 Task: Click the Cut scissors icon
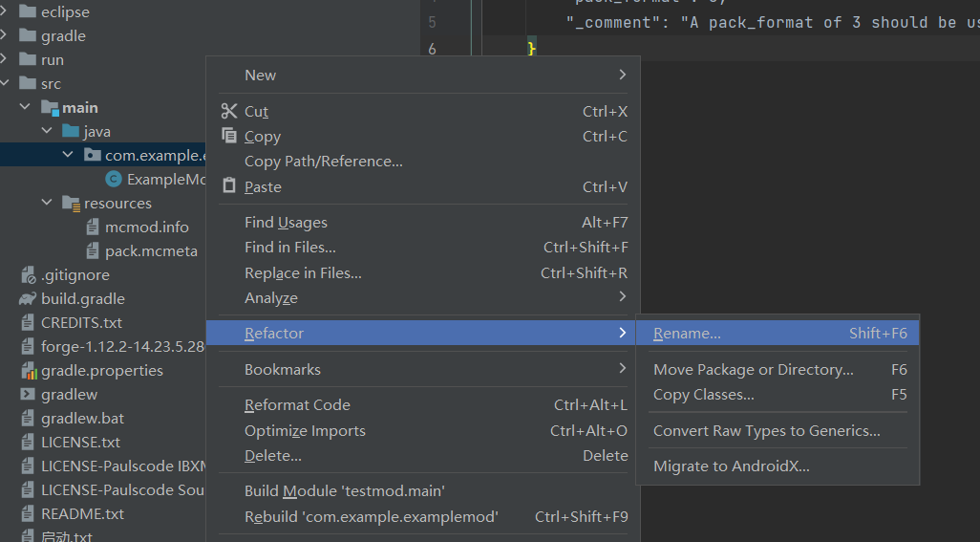click(228, 111)
